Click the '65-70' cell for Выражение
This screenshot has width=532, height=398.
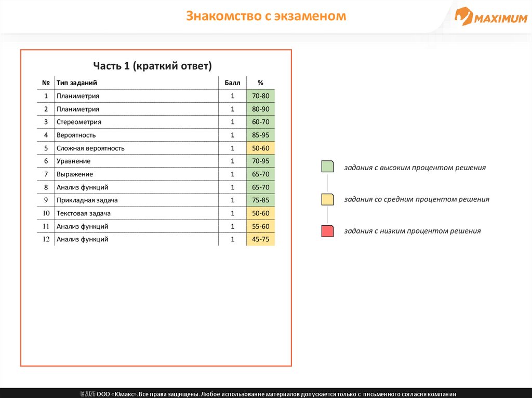261,174
